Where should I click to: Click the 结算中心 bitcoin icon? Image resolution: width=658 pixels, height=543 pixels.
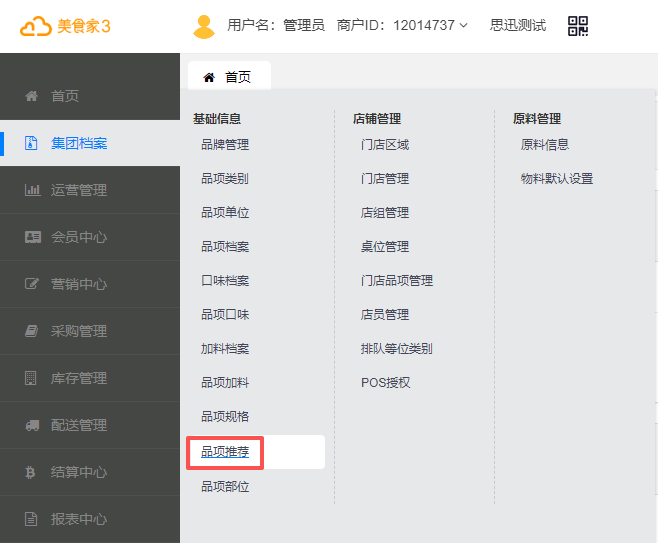click(32, 472)
